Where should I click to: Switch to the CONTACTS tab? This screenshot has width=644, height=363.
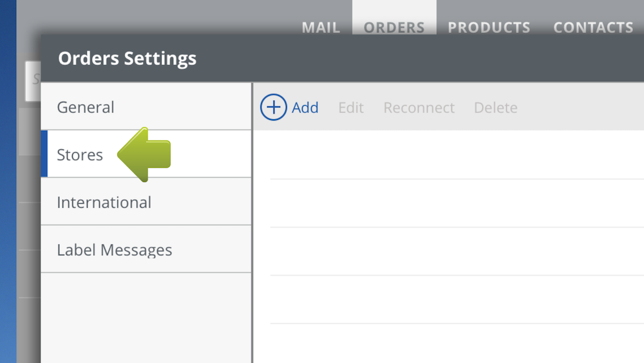(x=593, y=27)
